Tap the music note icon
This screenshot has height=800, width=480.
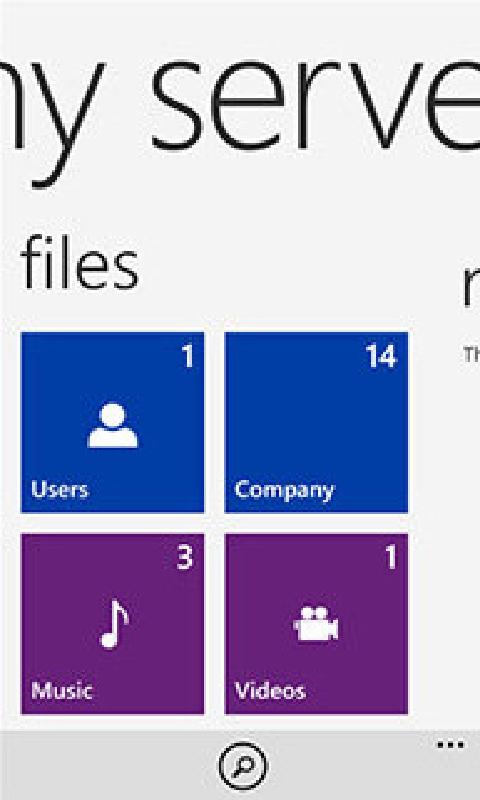pyautogui.click(x=114, y=623)
